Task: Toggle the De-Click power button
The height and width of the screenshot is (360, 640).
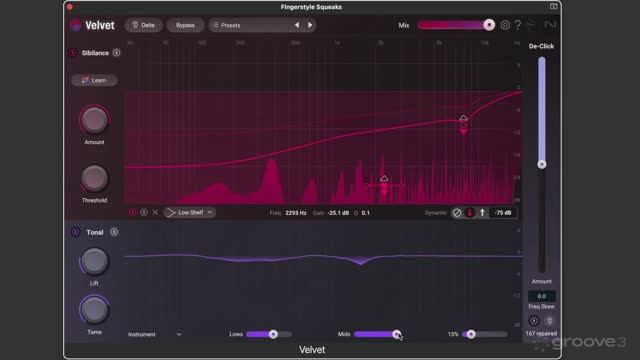Action: (x=534, y=321)
